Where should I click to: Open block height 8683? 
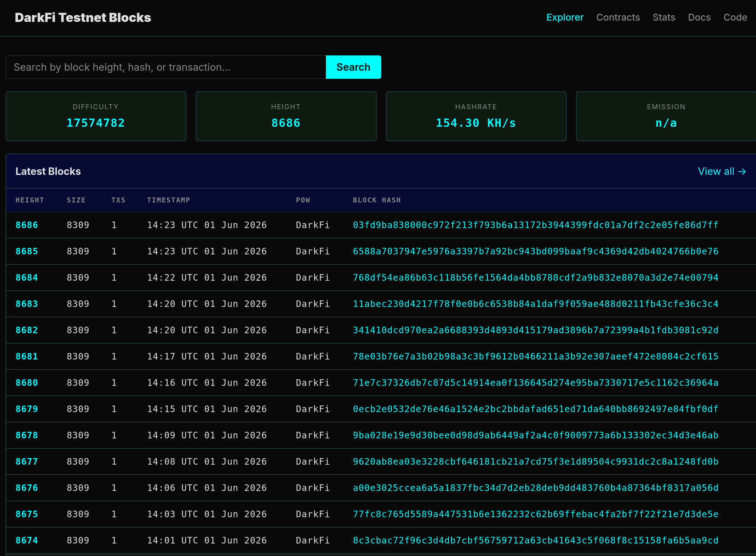click(x=27, y=304)
